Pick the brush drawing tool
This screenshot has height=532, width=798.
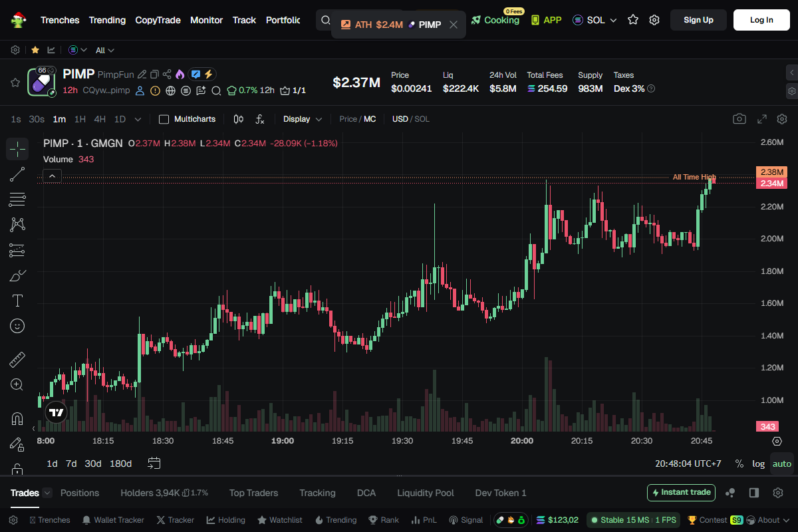17,275
